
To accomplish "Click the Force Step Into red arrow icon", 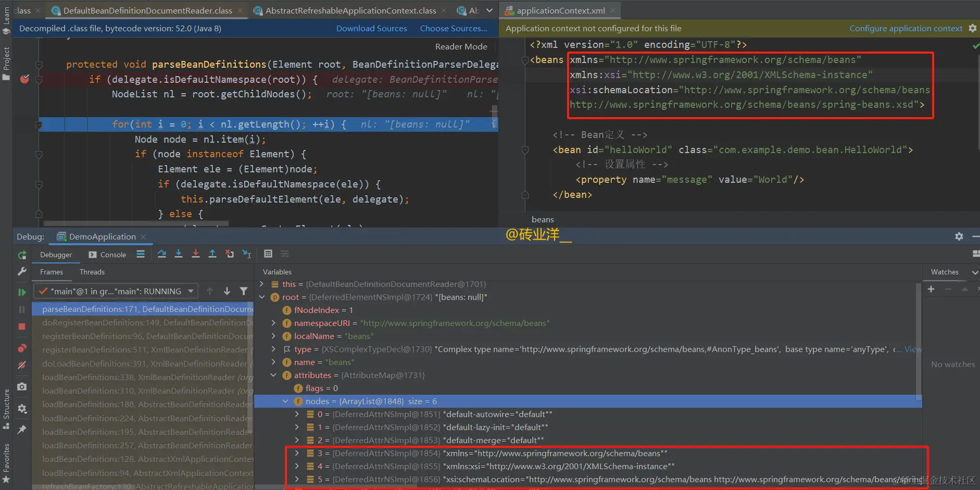I will click(196, 254).
